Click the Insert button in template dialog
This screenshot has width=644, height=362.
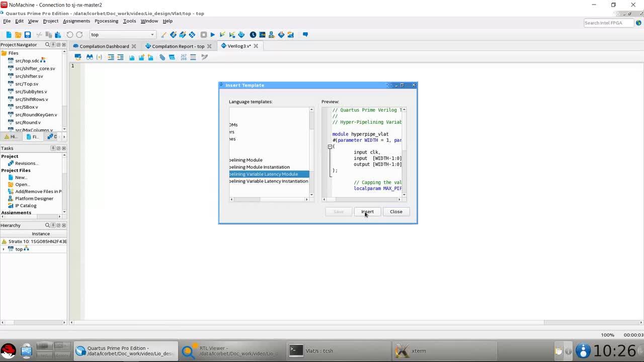[367, 212]
